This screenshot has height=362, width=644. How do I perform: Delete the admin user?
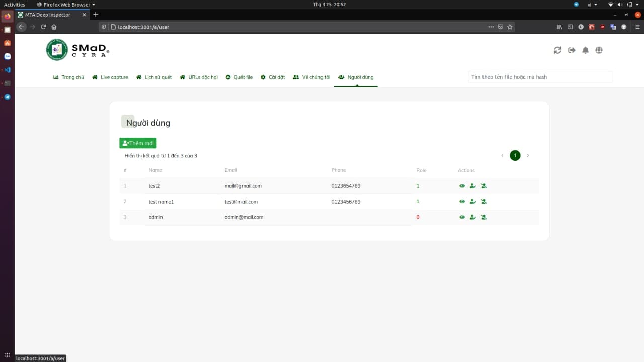[484, 217]
